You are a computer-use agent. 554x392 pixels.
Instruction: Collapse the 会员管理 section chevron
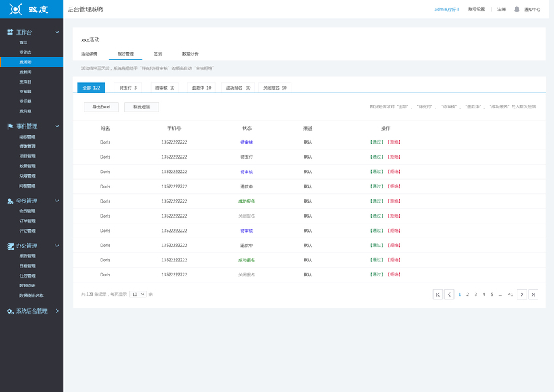tap(57, 201)
